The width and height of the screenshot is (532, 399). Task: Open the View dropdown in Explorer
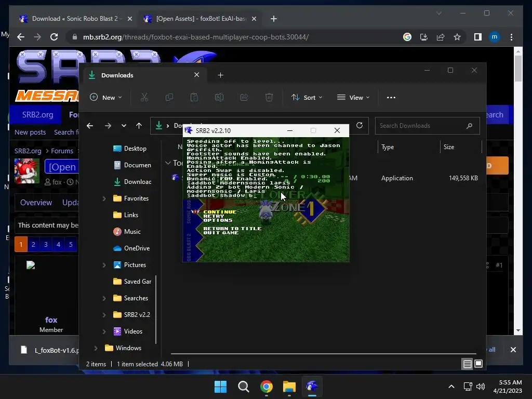(353, 97)
